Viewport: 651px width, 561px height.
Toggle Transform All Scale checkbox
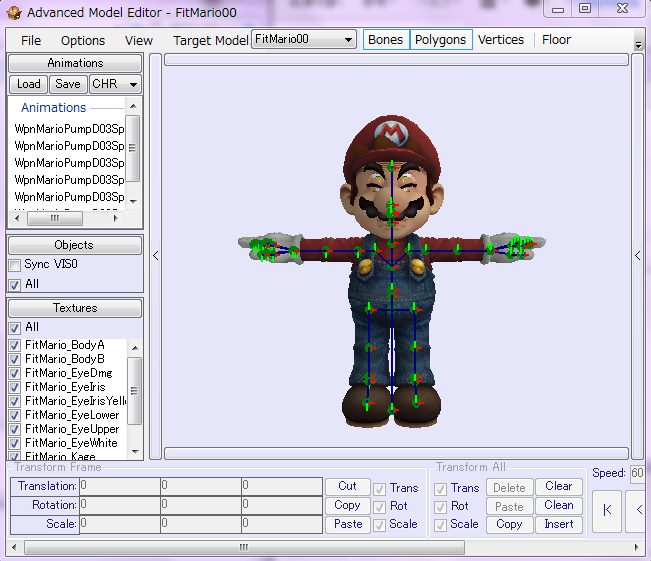(441, 525)
